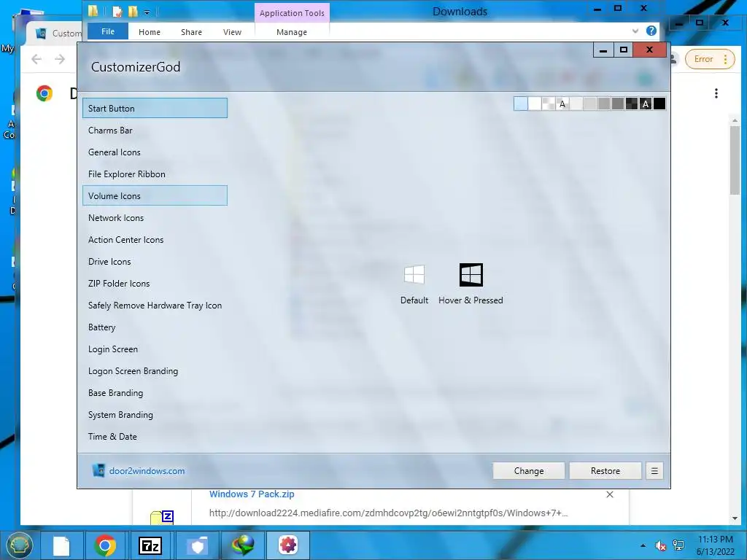Screen dimensions: 747x560
Task: Open the door2windows.com link
Action: pos(147,471)
